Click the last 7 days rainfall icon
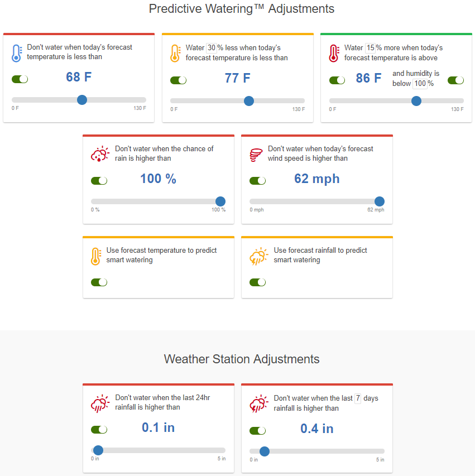This screenshot has height=476, width=475. (259, 404)
